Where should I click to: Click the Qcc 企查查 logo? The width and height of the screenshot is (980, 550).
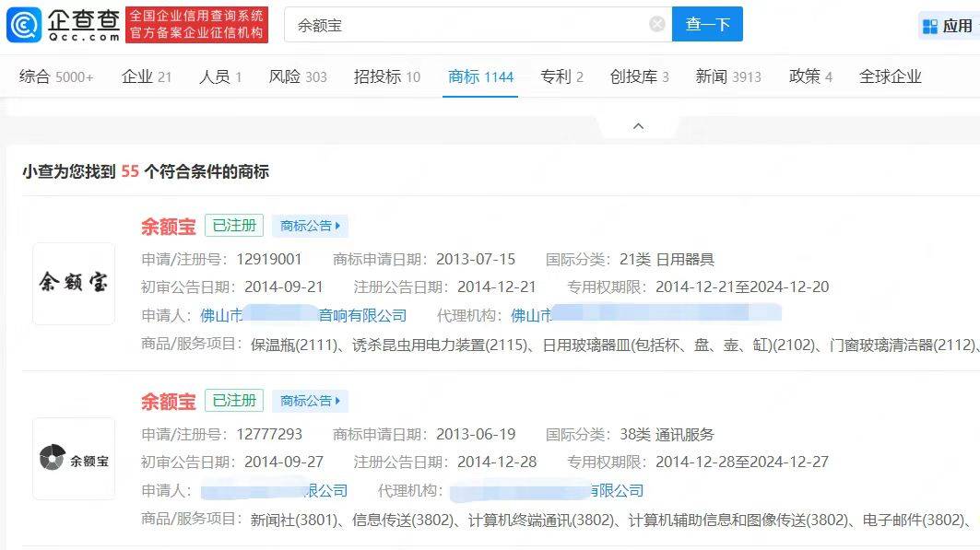click(x=63, y=24)
